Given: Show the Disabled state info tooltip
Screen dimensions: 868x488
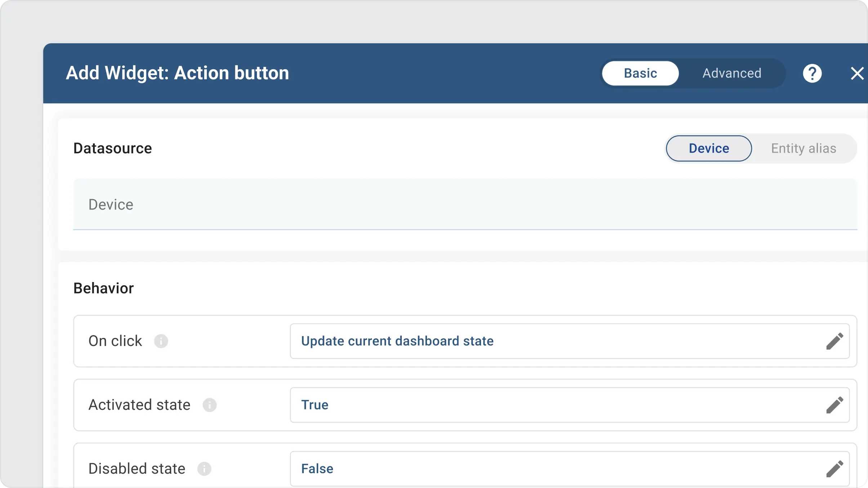Looking at the screenshot, I should [x=205, y=469].
